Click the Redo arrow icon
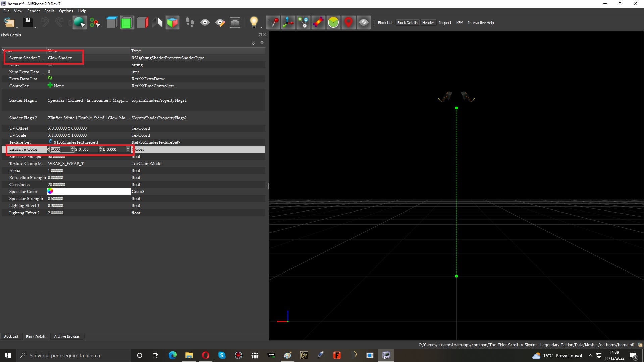 tap(59, 23)
